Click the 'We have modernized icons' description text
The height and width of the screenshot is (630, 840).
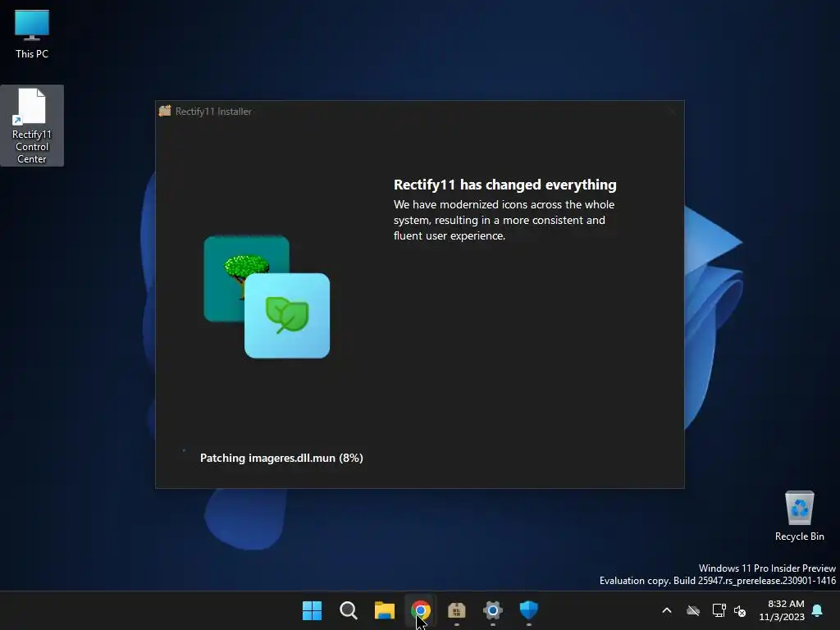click(504, 220)
